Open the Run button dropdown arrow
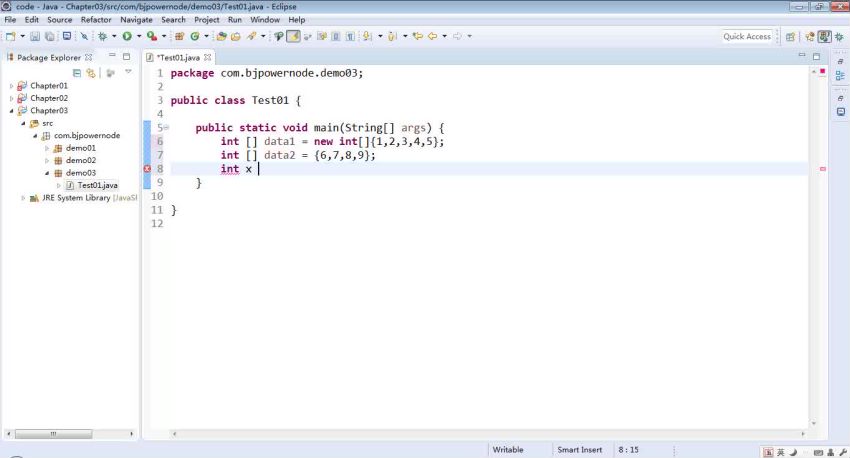 [137, 36]
